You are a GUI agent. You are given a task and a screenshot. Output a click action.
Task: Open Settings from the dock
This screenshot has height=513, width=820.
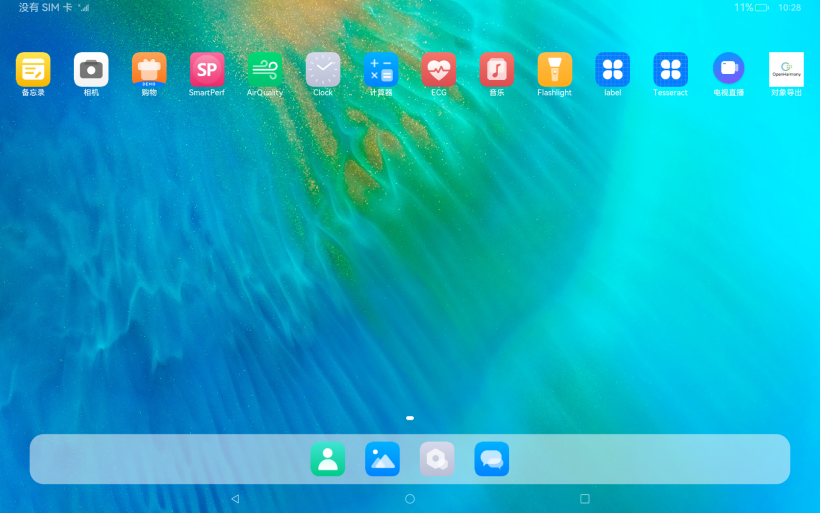pyautogui.click(x=437, y=459)
